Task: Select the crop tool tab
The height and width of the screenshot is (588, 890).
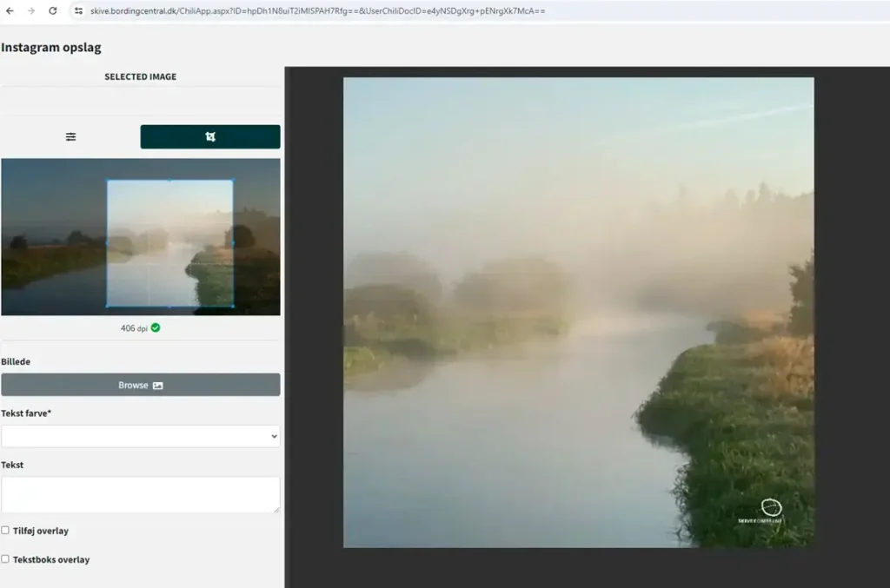Action: pos(210,136)
